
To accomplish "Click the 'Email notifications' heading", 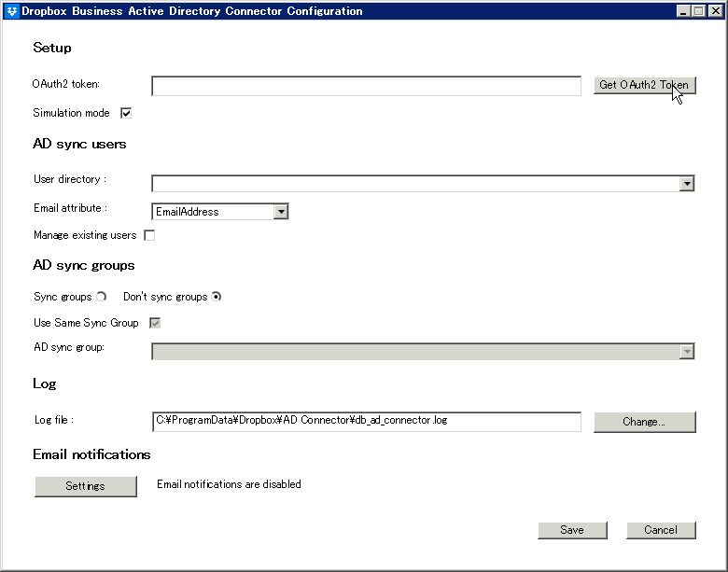I will [91, 454].
